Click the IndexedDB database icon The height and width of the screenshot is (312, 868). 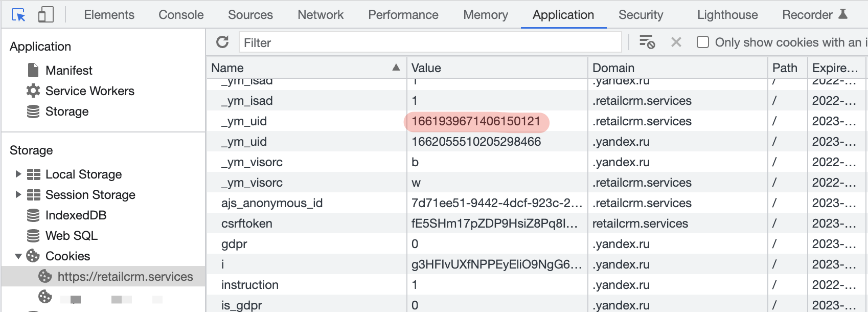tap(33, 215)
